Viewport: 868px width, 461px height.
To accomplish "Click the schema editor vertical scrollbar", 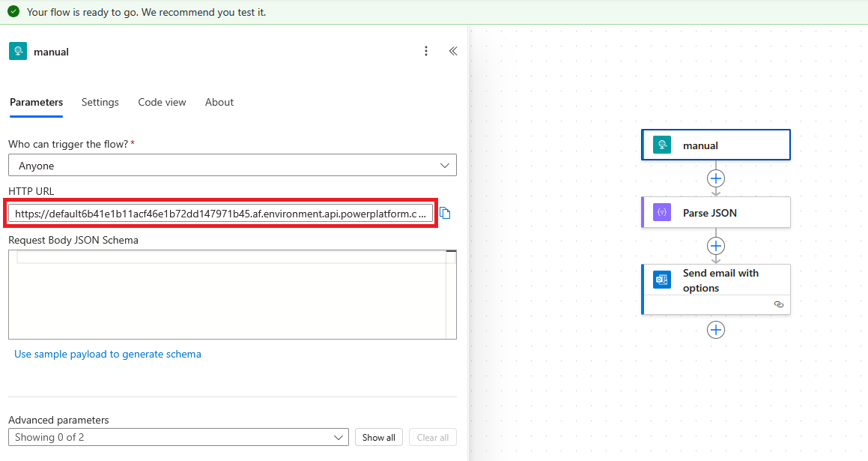I will pyautogui.click(x=451, y=295).
